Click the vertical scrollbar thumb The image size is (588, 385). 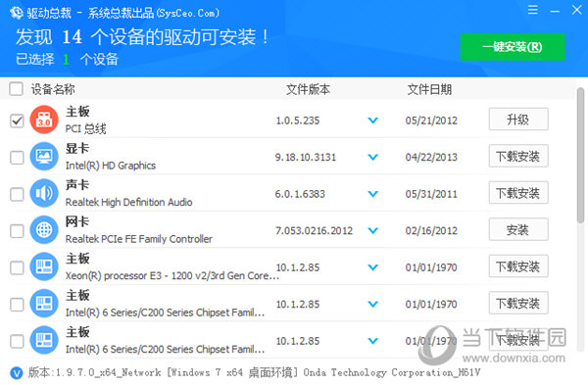pyautogui.click(x=580, y=156)
